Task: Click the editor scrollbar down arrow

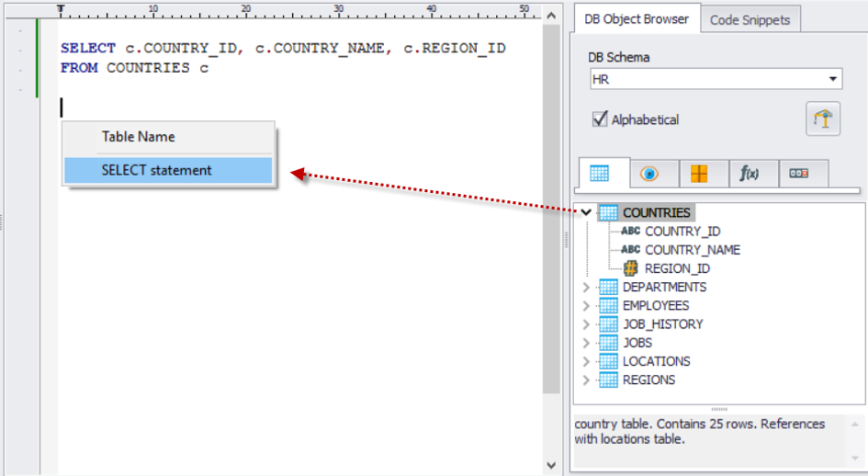Action: click(551, 466)
